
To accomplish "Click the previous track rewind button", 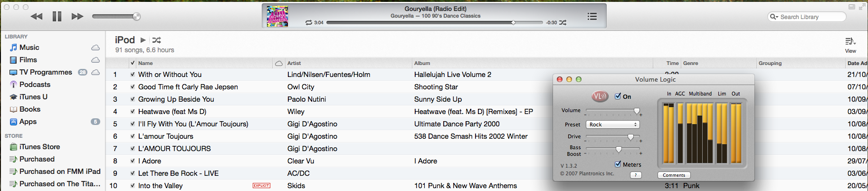I will coord(37,17).
